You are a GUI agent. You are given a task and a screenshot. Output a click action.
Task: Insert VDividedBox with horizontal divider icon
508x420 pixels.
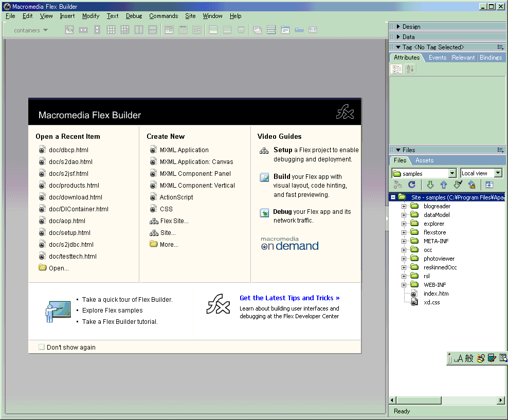tap(153, 30)
